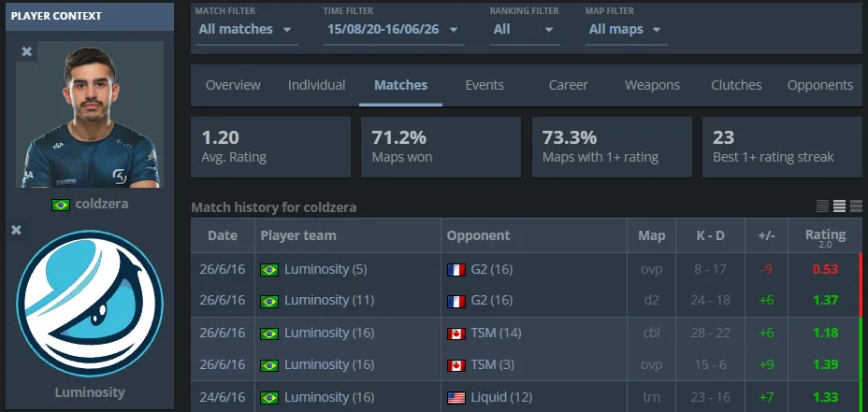Viewport: 868px width, 412px height.
Task: Click Brazil flag beside Luminosity (5)
Action: (269, 270)
